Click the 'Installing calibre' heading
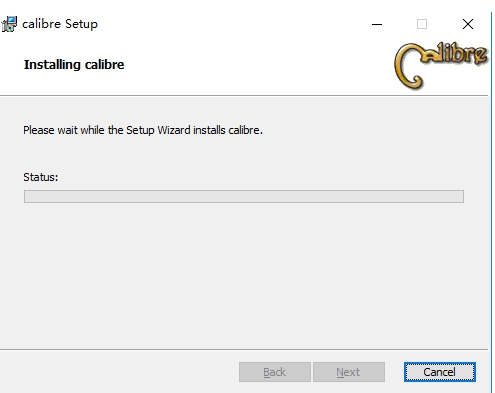The width and height of the screenshot is (495, 393). (74, 65)
